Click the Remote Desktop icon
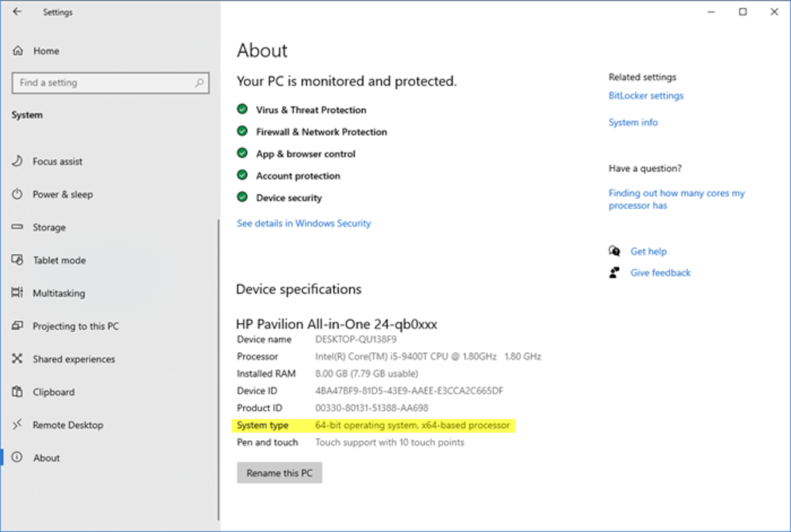 (18, 425)
